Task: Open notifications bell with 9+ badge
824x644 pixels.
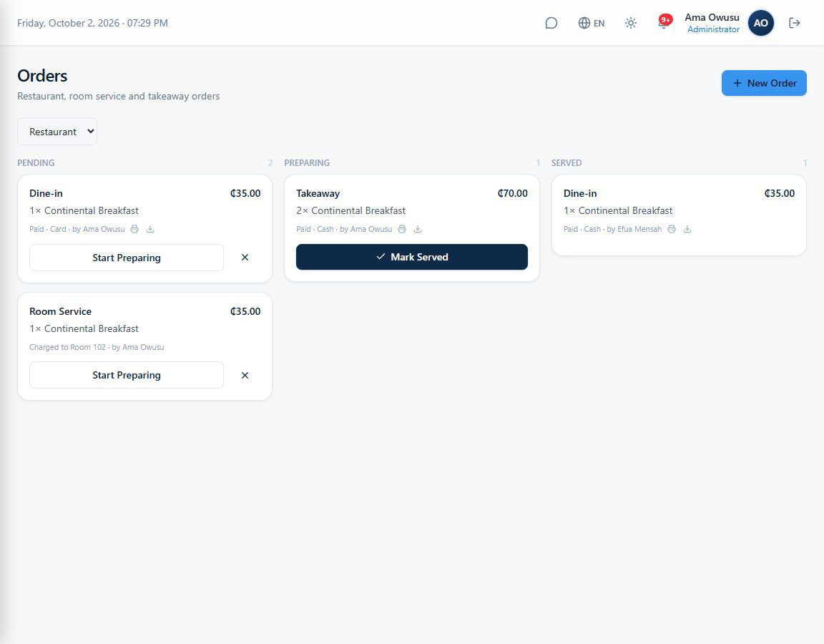Action: point(664,23)
